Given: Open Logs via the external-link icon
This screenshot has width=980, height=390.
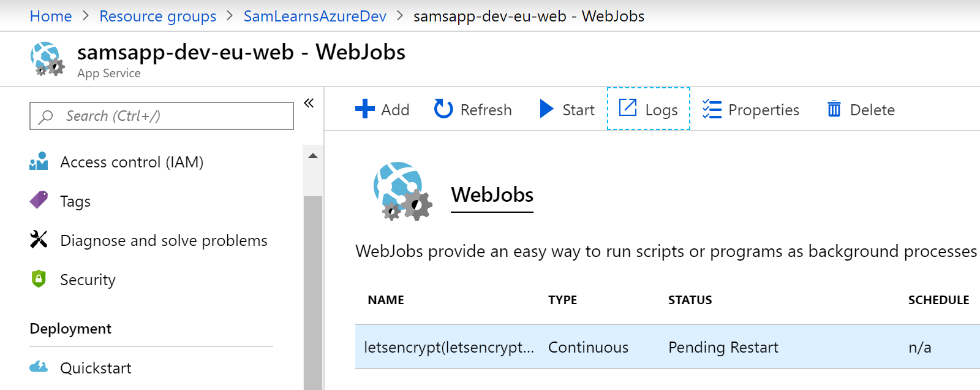Looking at the screenshot, I should click(628, 108).
